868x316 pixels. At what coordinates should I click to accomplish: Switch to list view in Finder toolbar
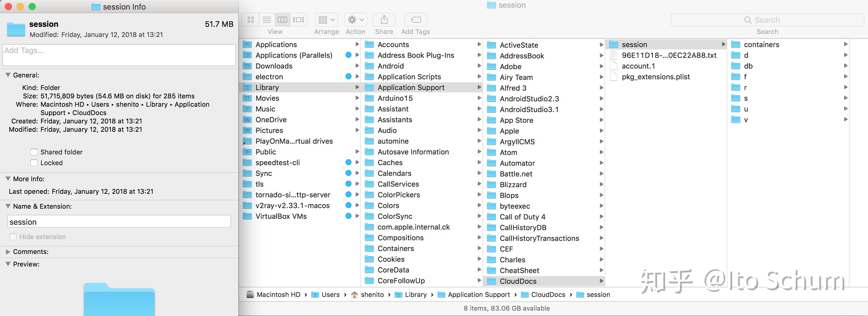(x=267, y=20)
